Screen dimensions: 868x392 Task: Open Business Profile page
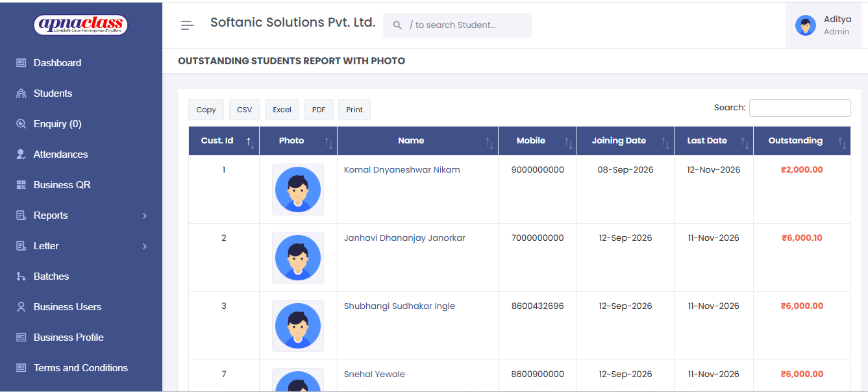point(81,337)
